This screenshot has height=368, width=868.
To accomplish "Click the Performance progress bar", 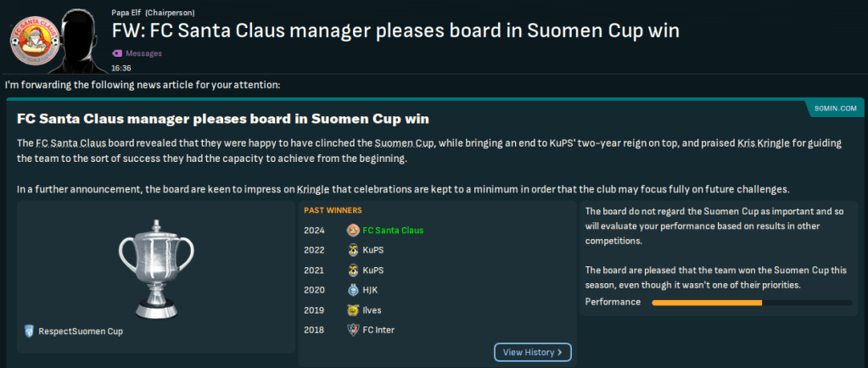I will pos(751,302).
